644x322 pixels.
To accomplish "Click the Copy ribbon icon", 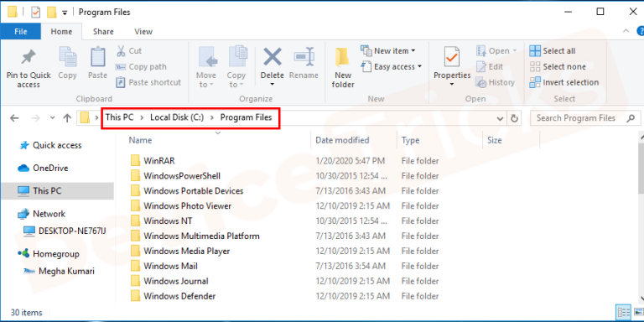I will pyautogui.click(x=67, y=58).
